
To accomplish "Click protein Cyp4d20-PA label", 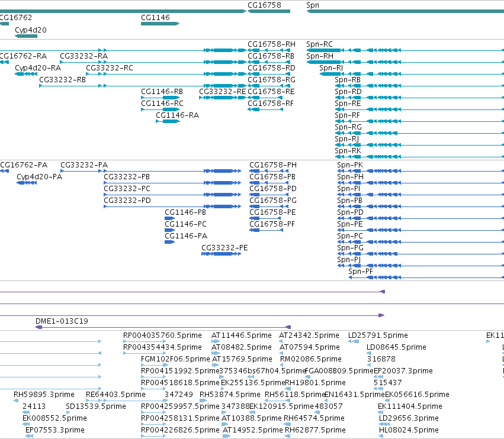I will pyautogui.click(x=40, y=177).
